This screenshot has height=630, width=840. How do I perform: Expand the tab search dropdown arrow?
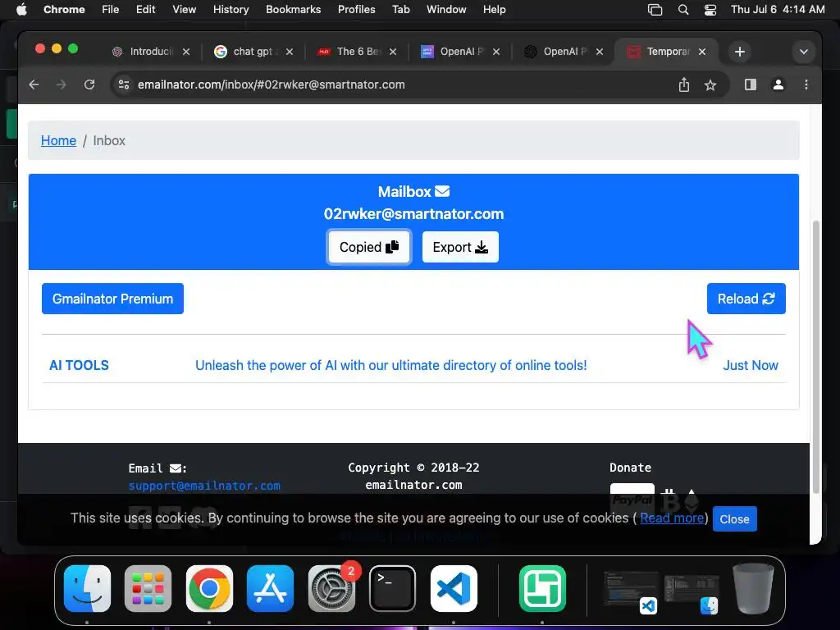pos(804,52)
